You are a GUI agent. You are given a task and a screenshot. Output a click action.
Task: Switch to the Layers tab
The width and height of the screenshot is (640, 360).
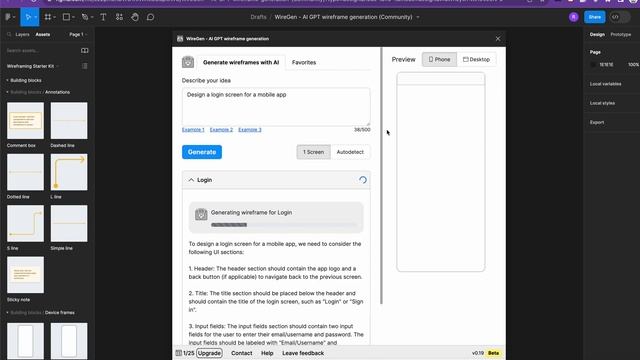click(x=22, y=35)
